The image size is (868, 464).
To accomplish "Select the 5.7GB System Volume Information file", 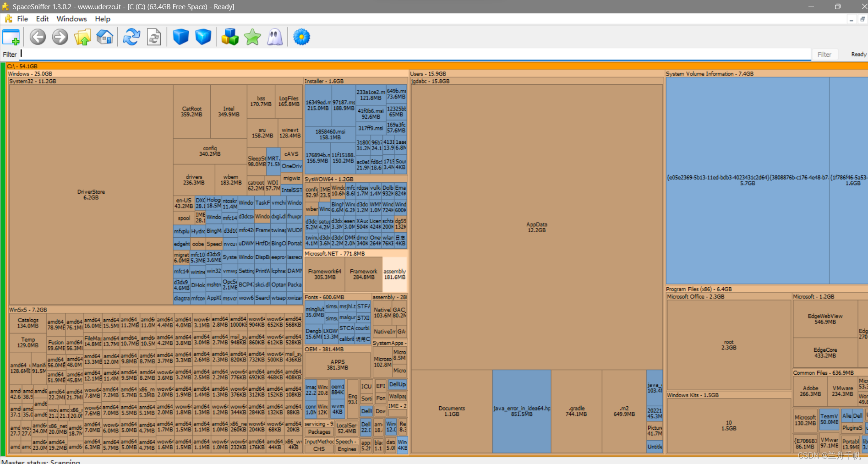I will (748, 180).
